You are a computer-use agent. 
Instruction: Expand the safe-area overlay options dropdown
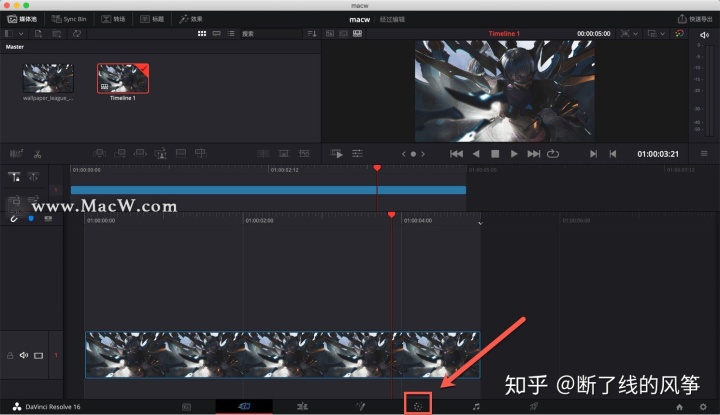click(x=636, y=34)
